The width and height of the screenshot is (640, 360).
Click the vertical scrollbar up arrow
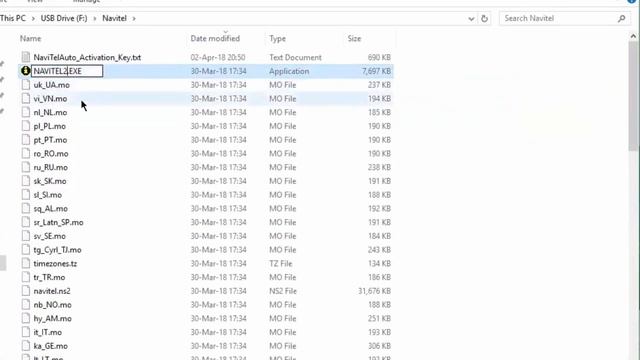point(633,36)
